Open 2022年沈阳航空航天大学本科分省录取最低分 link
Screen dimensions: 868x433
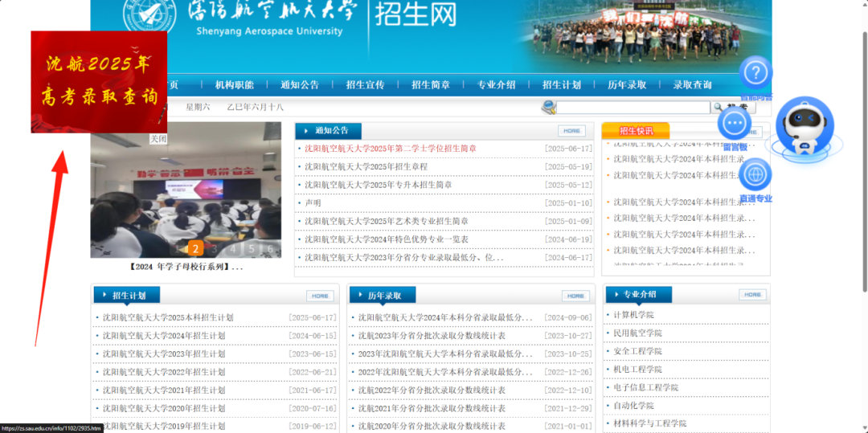[x=445, y=372]
